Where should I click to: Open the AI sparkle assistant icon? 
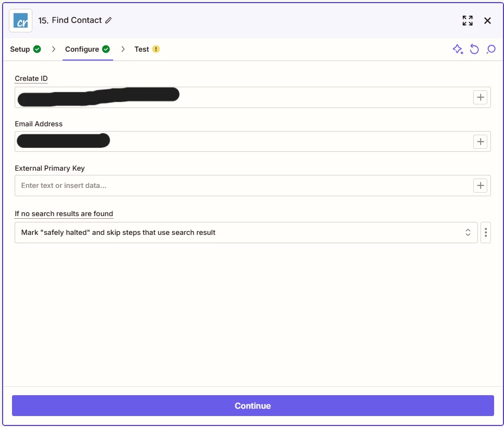click(458, 49)
